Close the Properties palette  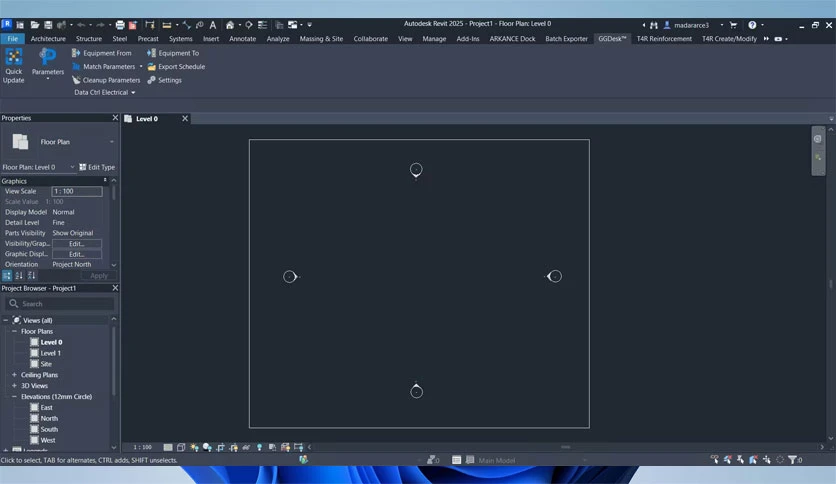pos(115,118)
